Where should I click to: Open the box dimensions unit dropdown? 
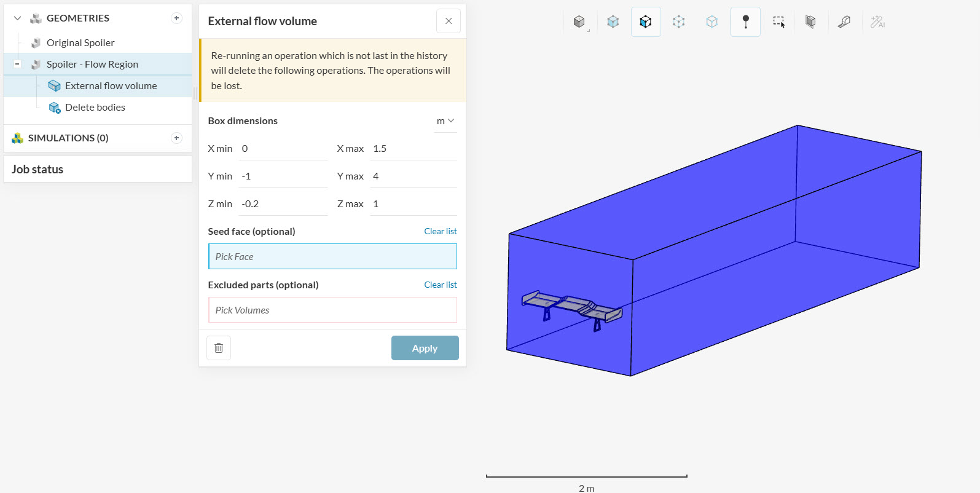pyautogui.click(x=445, y=121)
